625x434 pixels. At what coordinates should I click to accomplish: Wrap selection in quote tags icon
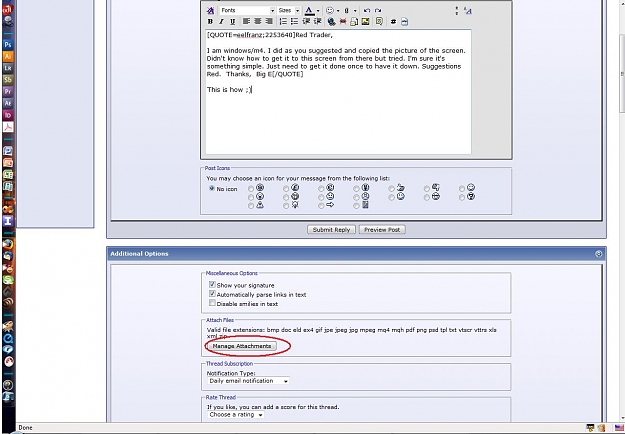pos(379,22)
